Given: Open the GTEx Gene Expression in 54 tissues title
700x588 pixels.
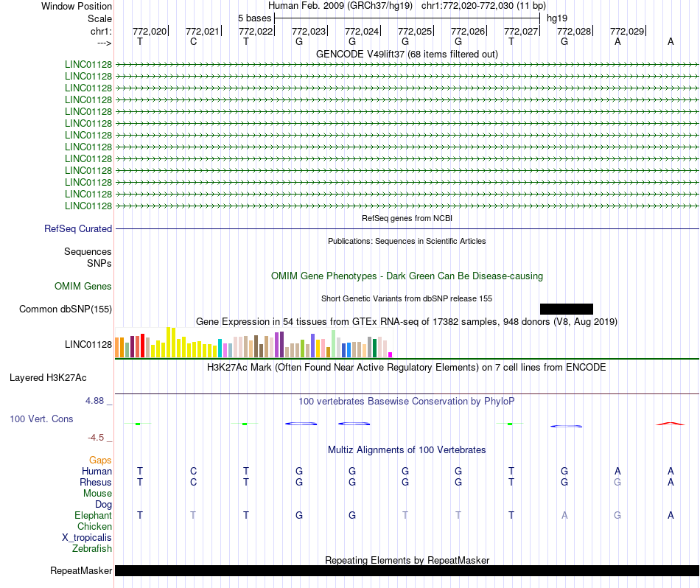Looking at the screenshot, I should pyautogui.click(x=407, y=321).
